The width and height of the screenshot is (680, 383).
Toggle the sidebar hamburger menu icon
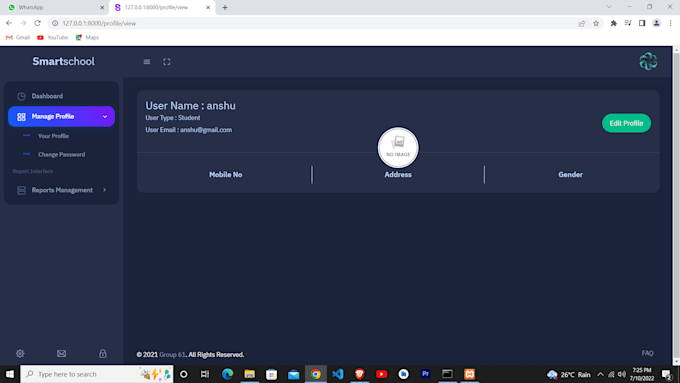[x=147, y=62]
